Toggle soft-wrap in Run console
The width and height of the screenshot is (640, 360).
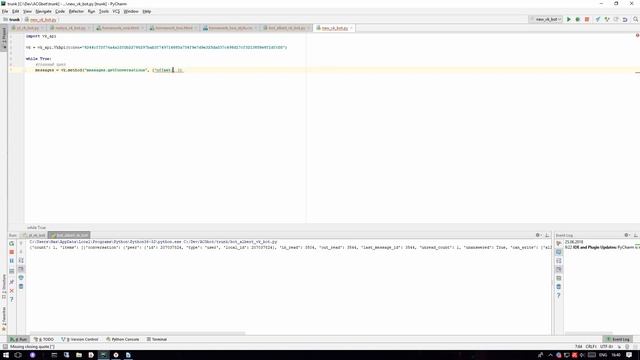coord(21,260)
